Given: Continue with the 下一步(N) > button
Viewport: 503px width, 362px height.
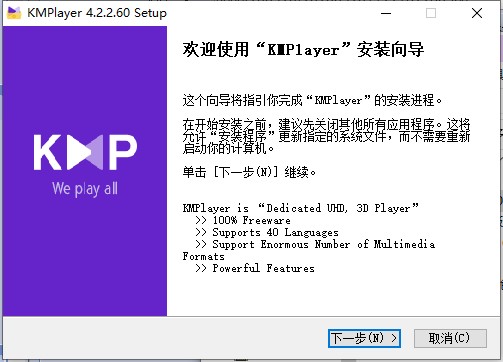Looking at the screenshot, I should point(364,338).
